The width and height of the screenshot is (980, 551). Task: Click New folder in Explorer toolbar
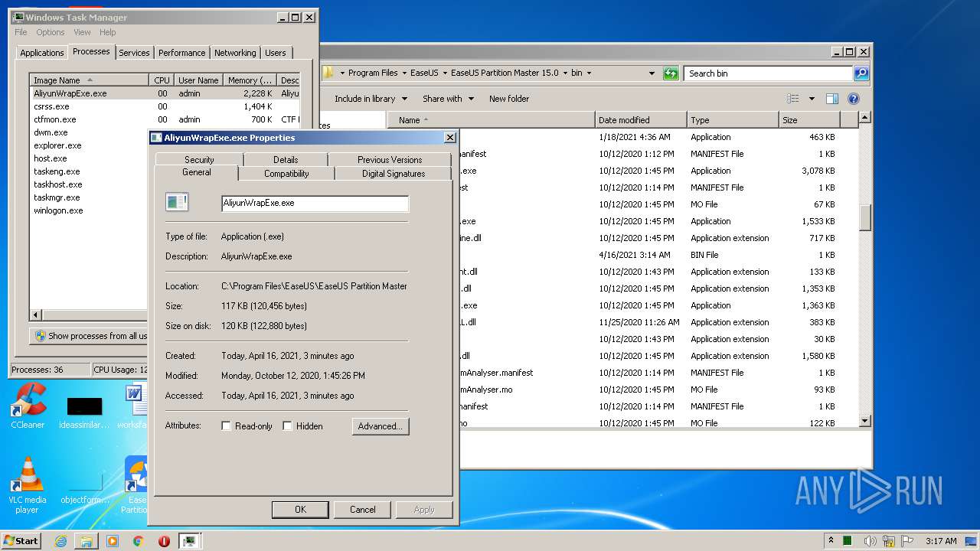(x=509, y=99)
